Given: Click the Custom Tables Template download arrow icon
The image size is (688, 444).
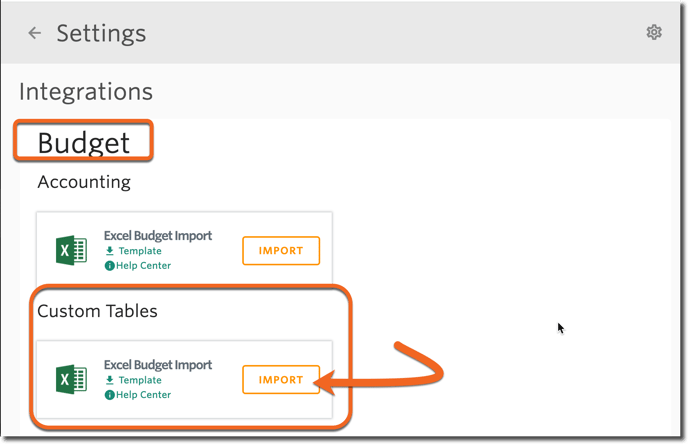Looking at the screenshot, I should point(110,380).
